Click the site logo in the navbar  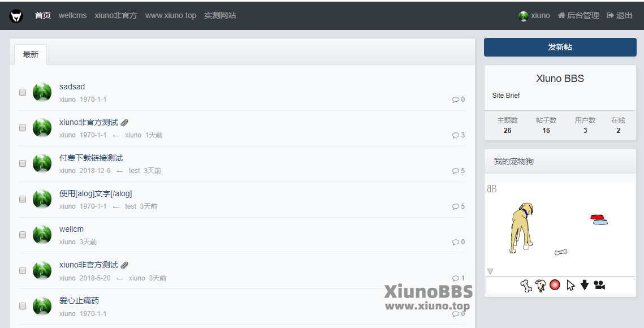pos(16,16)
